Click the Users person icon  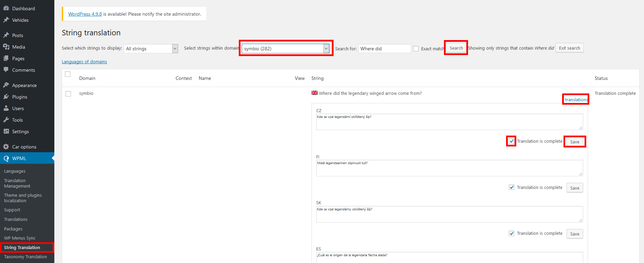pyautogui.click(x=6, y=108)
